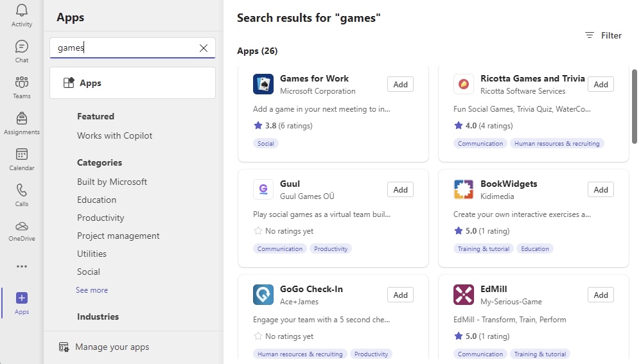Expand categories with See more

click(x=92, y=290)
